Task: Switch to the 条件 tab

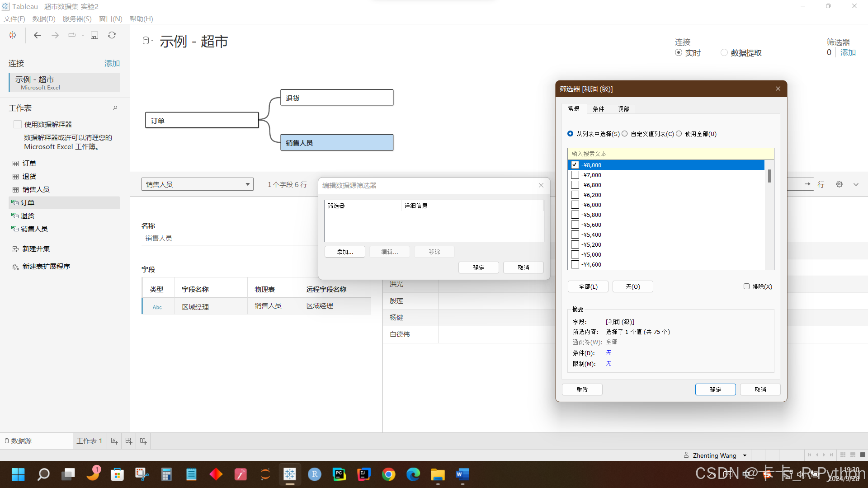Action: pos(599,109)
